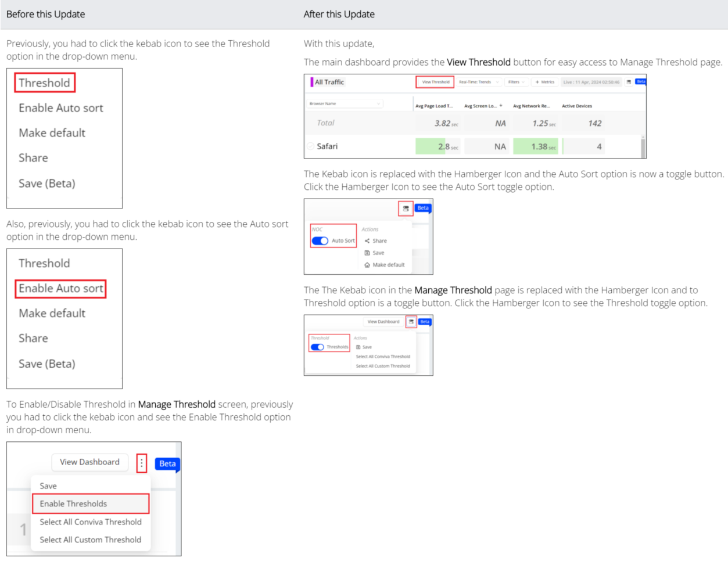
Task: Open the Filters dropdown
Action: [516, 82]
